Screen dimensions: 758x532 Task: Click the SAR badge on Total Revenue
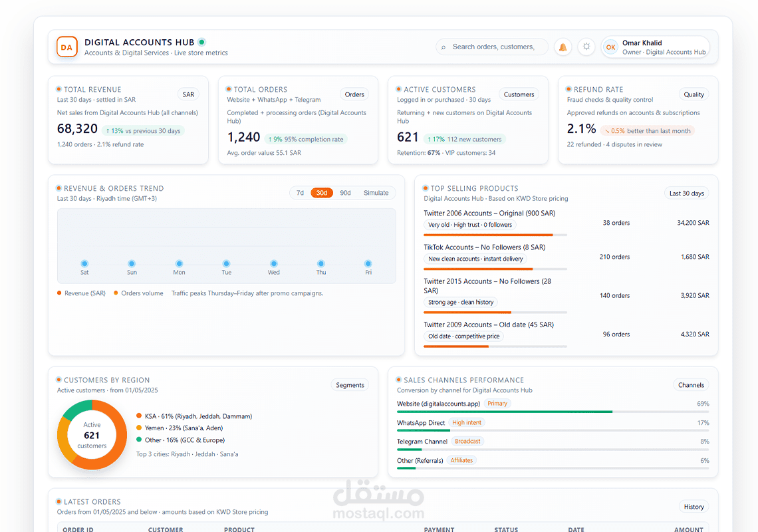pyautogui.click(x=189, y=94)
